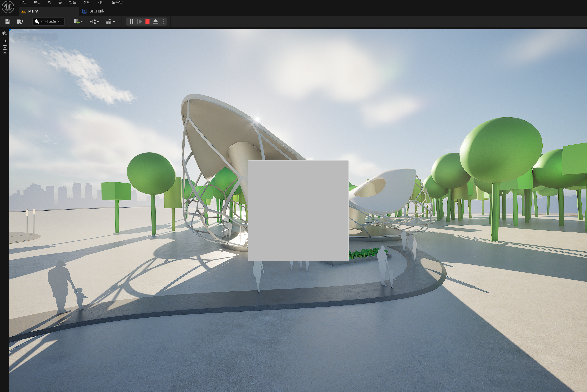Open the cinematics clapperboard dropdown

(x=110, y=22)
